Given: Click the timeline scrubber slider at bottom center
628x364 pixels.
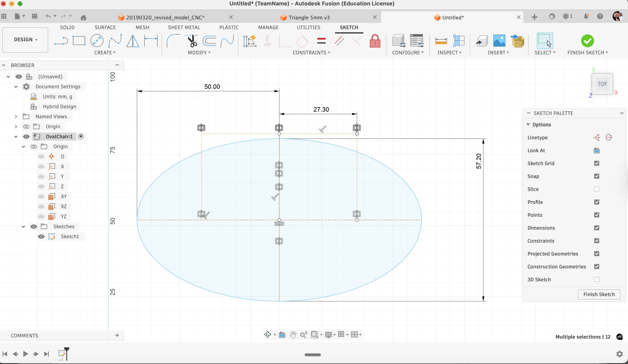Looking at the screenshot, I should click(312, 355).
